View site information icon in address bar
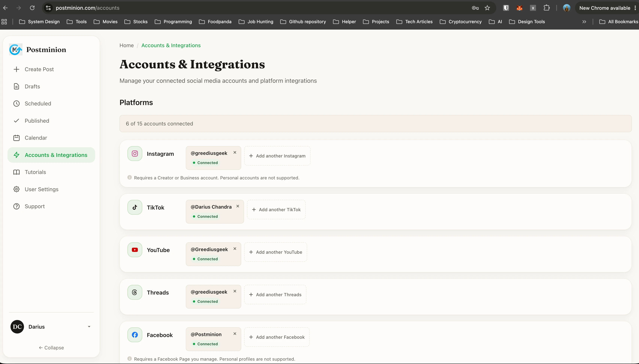 [49, 8]
